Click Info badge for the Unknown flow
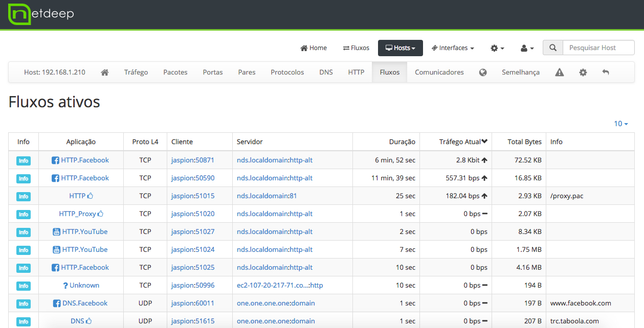The width and height of the screenshot is (644, 328). pos(24,286)
